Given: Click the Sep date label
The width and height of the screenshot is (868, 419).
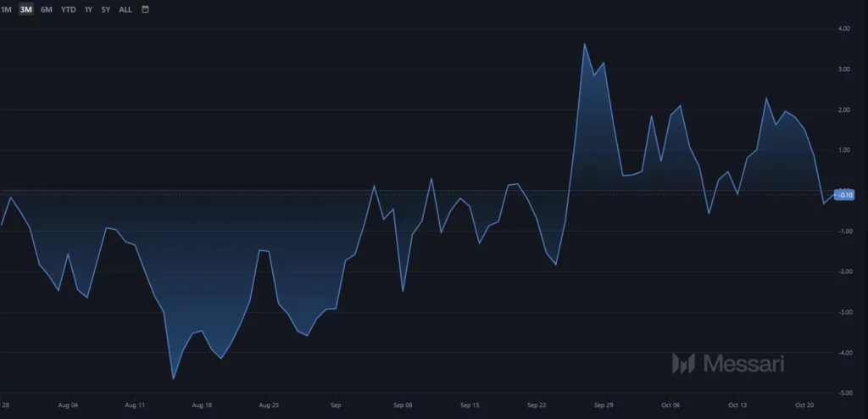Looking at the screenshot, I should 336,405.
